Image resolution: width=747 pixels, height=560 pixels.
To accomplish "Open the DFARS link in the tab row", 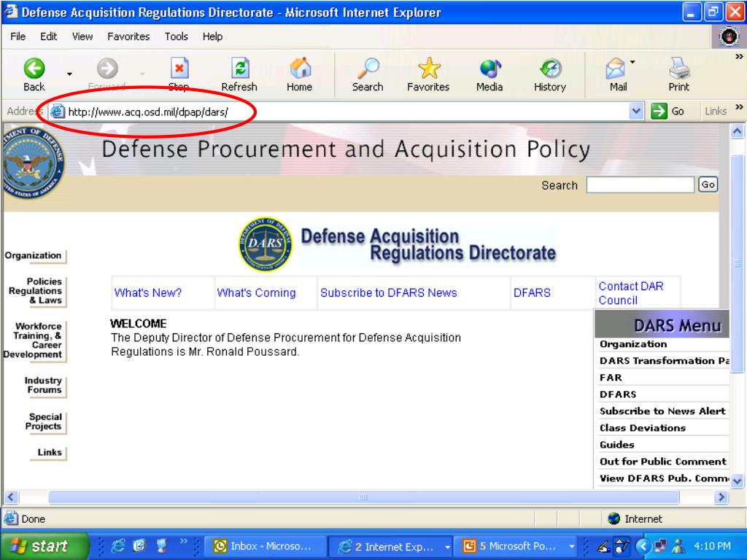I will pos(532,293).
